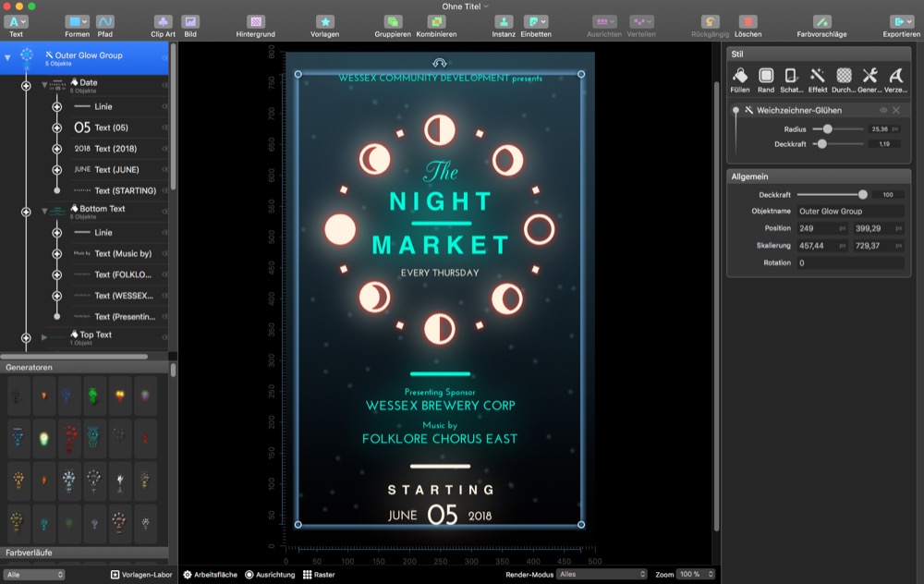Collapse the Date group
924x584 pixels.
44,85
